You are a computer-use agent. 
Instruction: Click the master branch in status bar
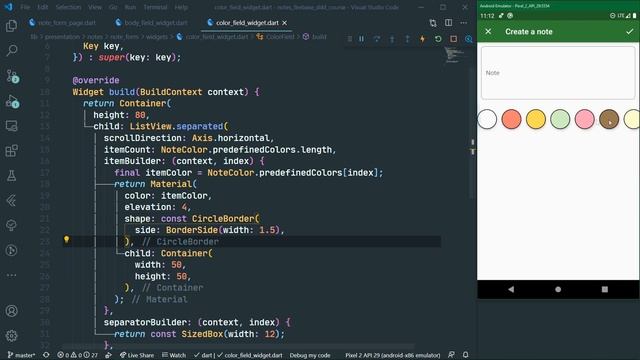(21, 355)
